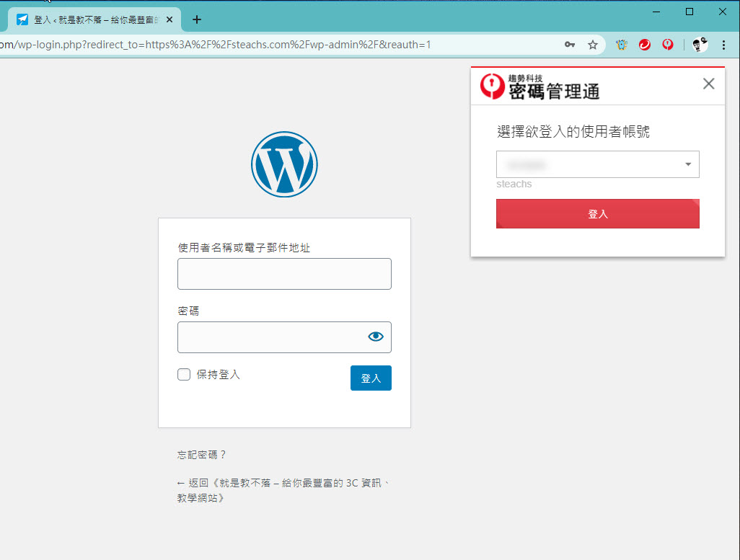Click the blue 登入 button in WordPress form

pyautogui.click(x=371, y=378)
